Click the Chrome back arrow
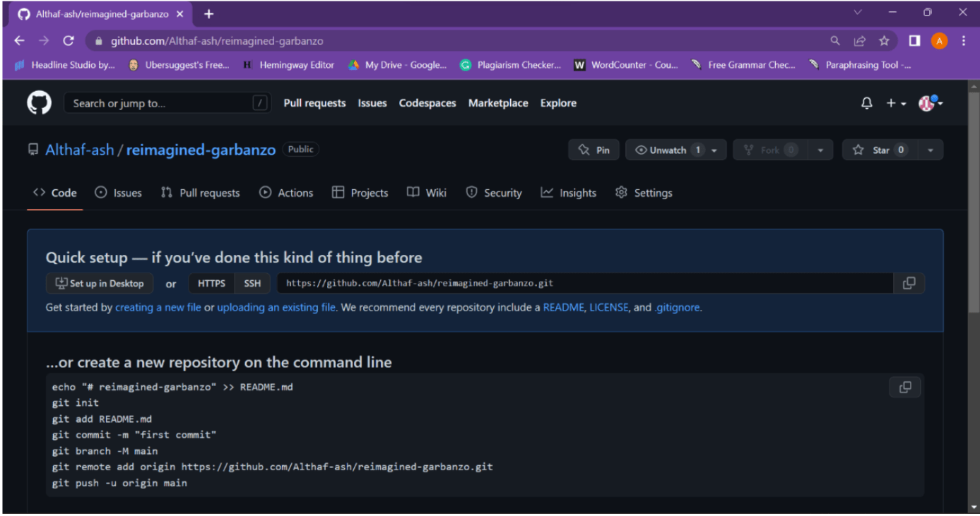 (20, 41)
